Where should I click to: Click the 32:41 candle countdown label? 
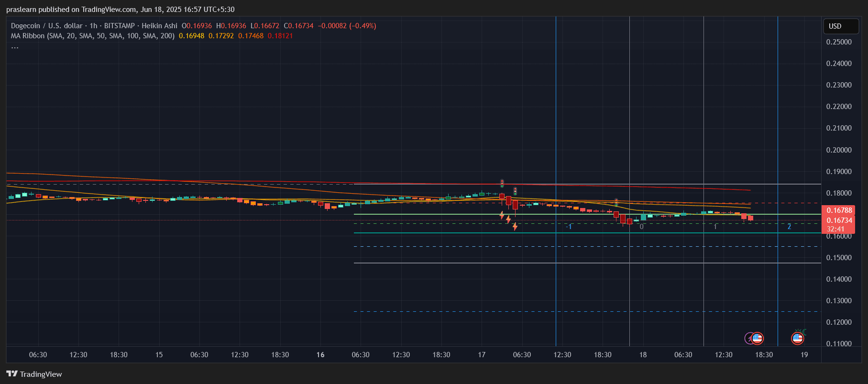tap(835, 229)
